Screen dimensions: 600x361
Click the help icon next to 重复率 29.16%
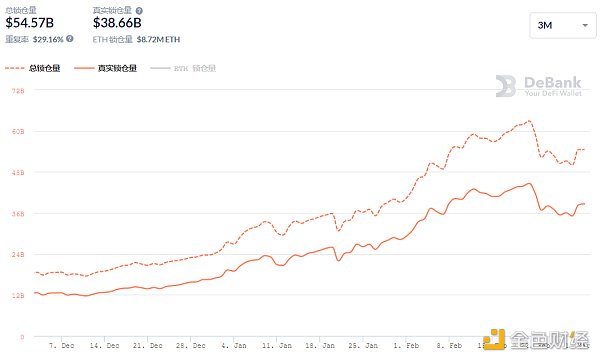click(x=70, y=38)
